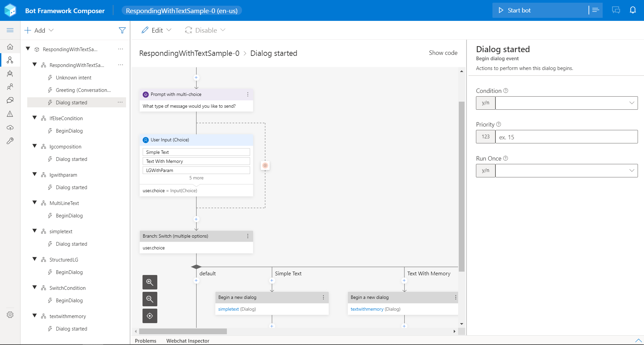Collapse the MultiLineText dialog tree node
Screen dimensions: 644x345
pos(35,203)
